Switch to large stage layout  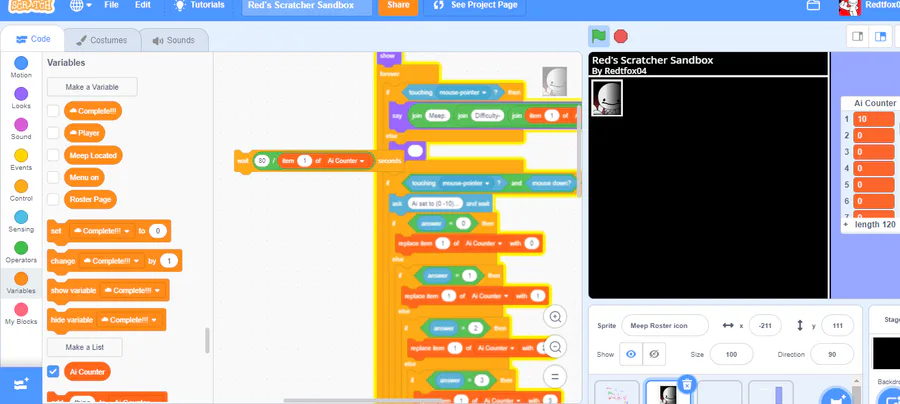(880, 36)
